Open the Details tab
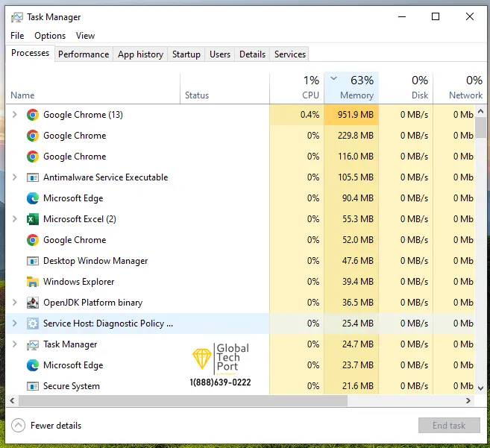Screen dimensions: 490x448 (253, 54)
